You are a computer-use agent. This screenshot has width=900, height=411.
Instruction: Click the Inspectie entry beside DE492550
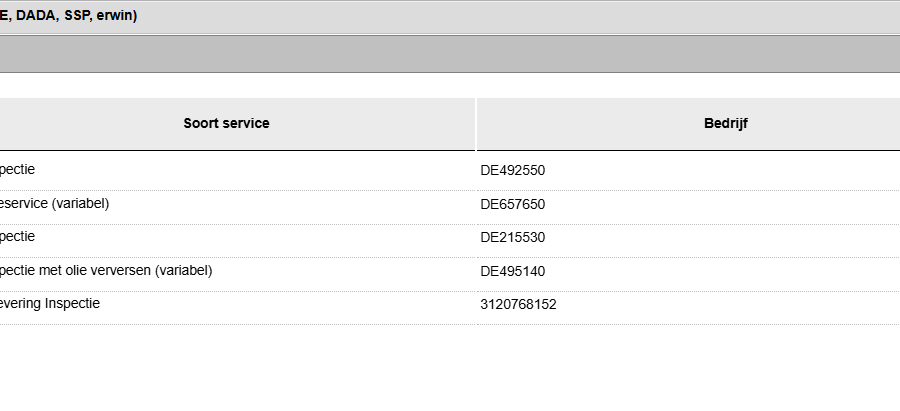pos(17,170)
